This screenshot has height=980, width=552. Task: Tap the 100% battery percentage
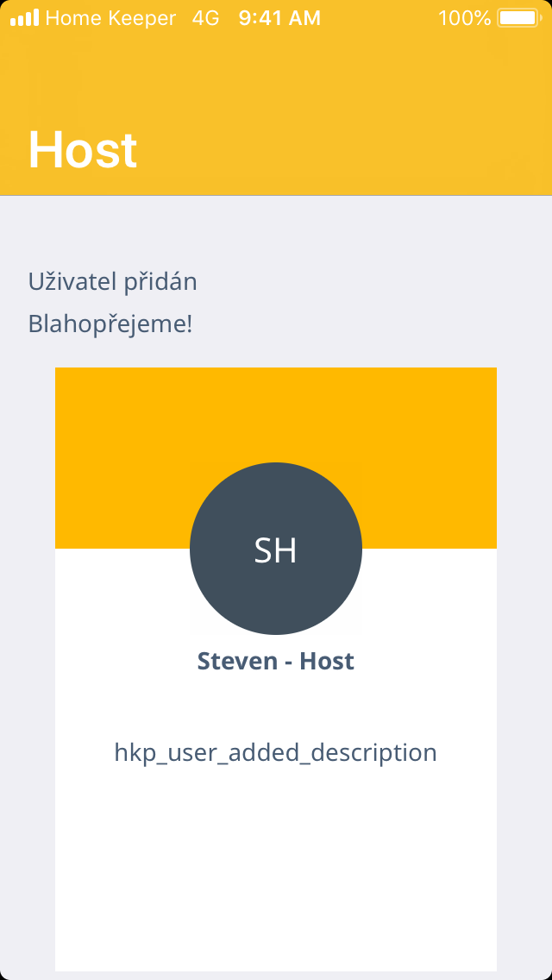point(464,17)
